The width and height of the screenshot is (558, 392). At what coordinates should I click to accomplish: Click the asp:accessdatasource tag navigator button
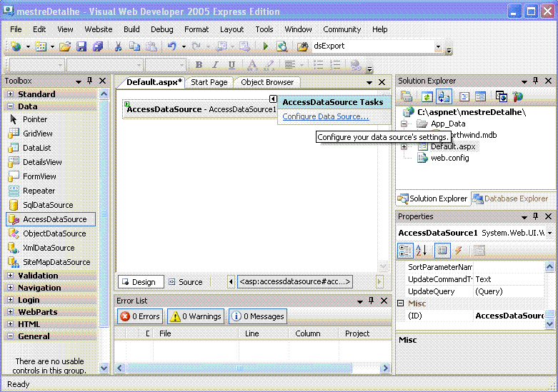[294, 282]
